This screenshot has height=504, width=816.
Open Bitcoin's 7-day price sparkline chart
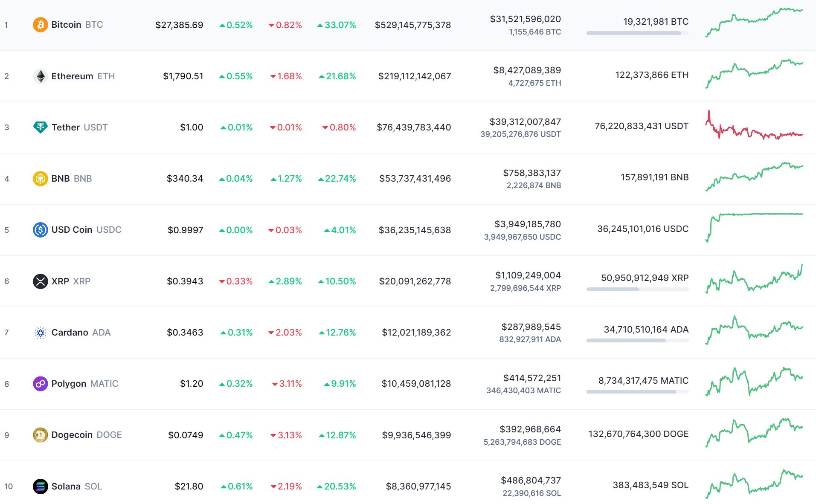(x=754, y=23)
